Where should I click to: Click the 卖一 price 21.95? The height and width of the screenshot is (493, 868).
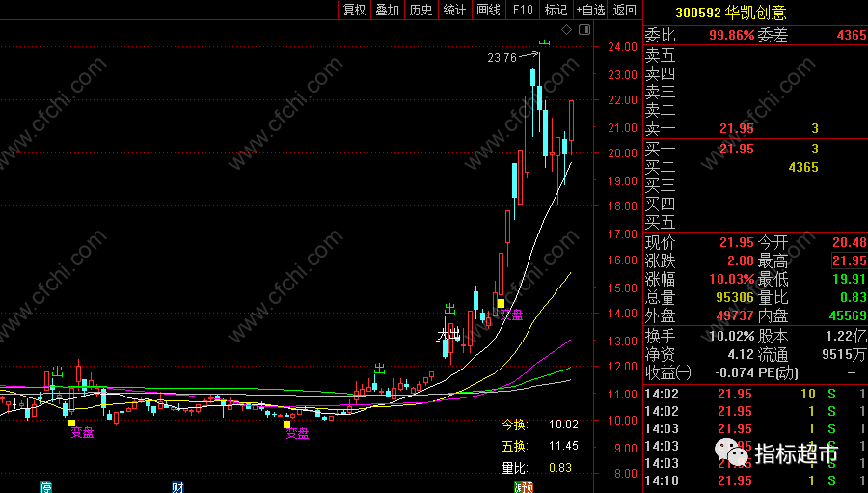pos(737,128)
